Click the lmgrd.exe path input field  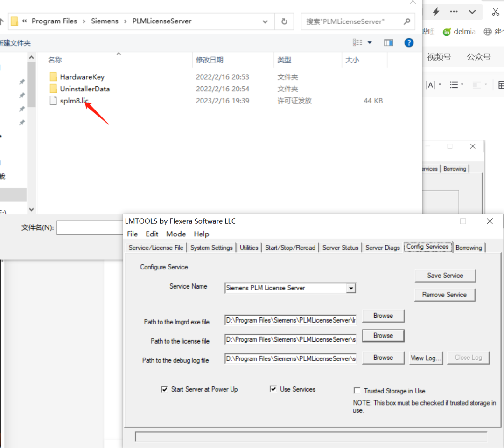pos(291,320)
